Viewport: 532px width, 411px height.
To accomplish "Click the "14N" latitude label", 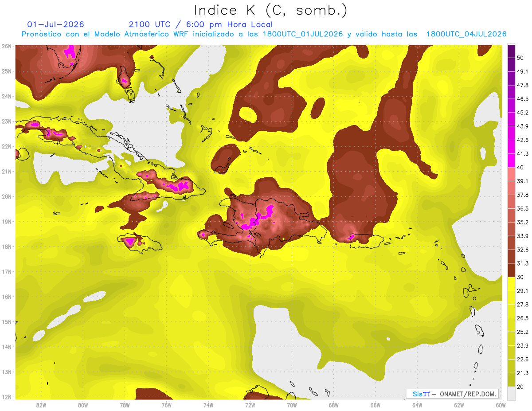I will (x=7, y=347).
